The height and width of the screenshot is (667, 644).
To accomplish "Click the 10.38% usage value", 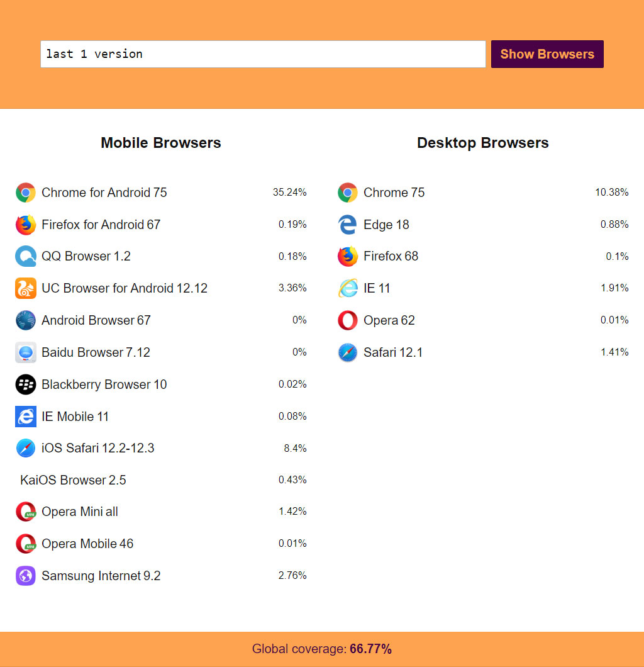I will 612,193.
